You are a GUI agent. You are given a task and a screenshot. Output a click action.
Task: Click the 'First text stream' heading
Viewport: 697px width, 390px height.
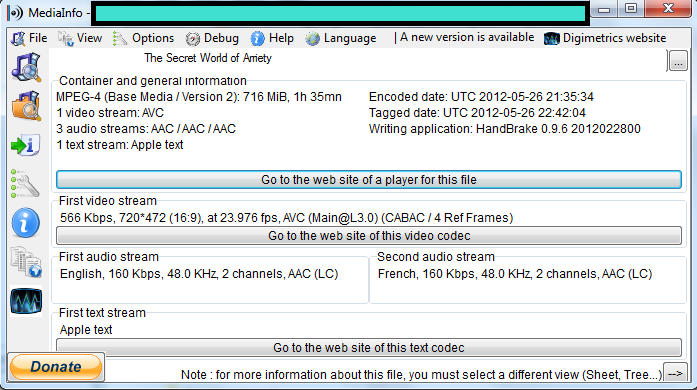(x=102, y=313)
